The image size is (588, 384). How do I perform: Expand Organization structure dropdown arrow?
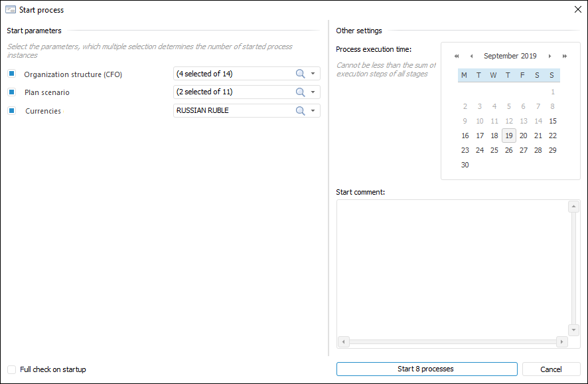tap(313, 74)
